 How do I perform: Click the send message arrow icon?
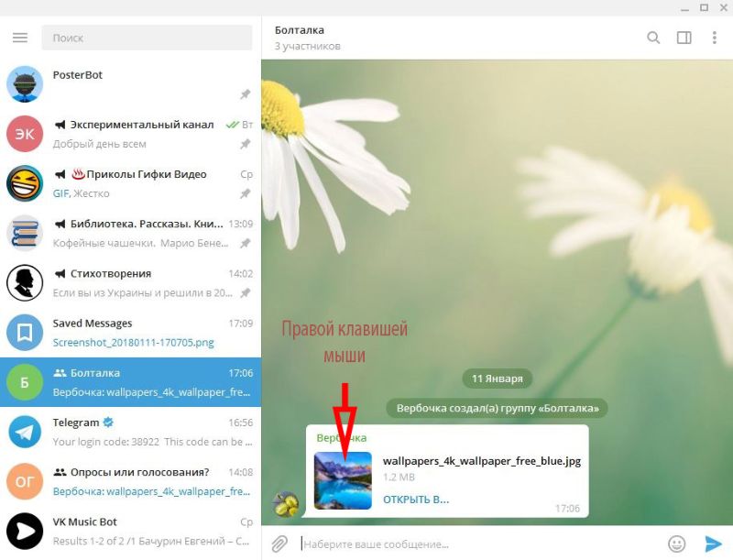click(713, 544)
